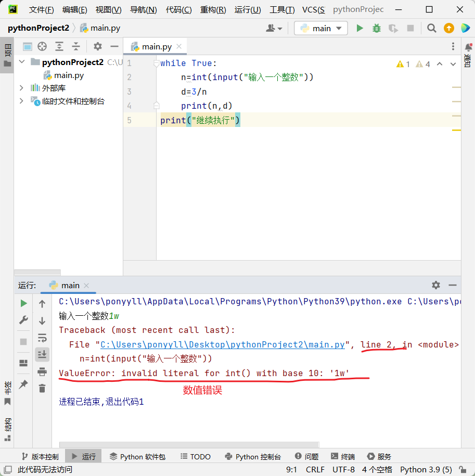
Task: Click the Debug bug icon in toolbar
Action: [377, 28]
